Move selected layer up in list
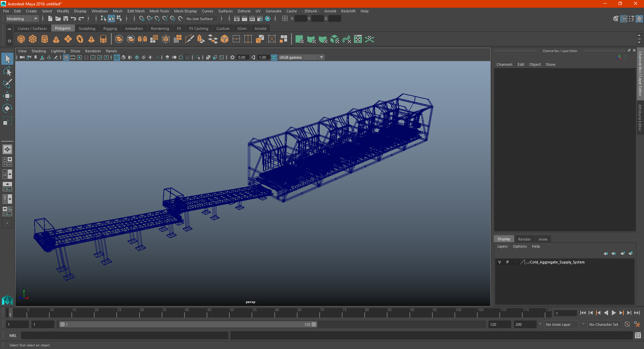The height and width of the screenshot is (349, 644). [x=606, y=253]
